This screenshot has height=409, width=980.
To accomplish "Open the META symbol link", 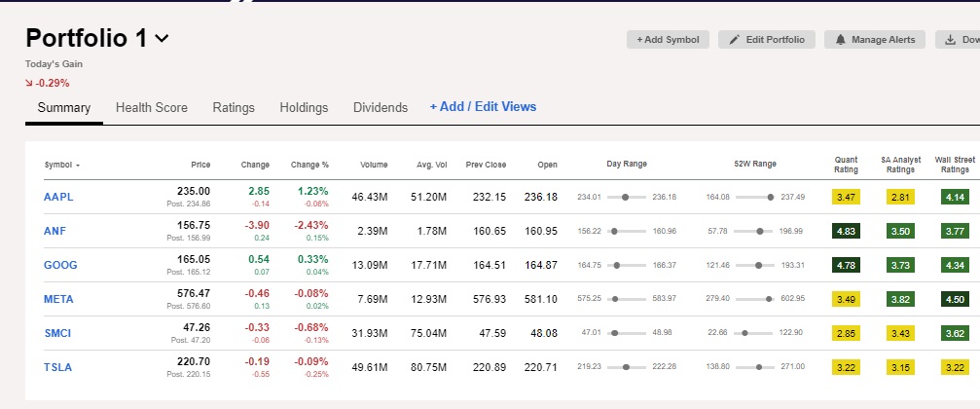I will point(58,299).
